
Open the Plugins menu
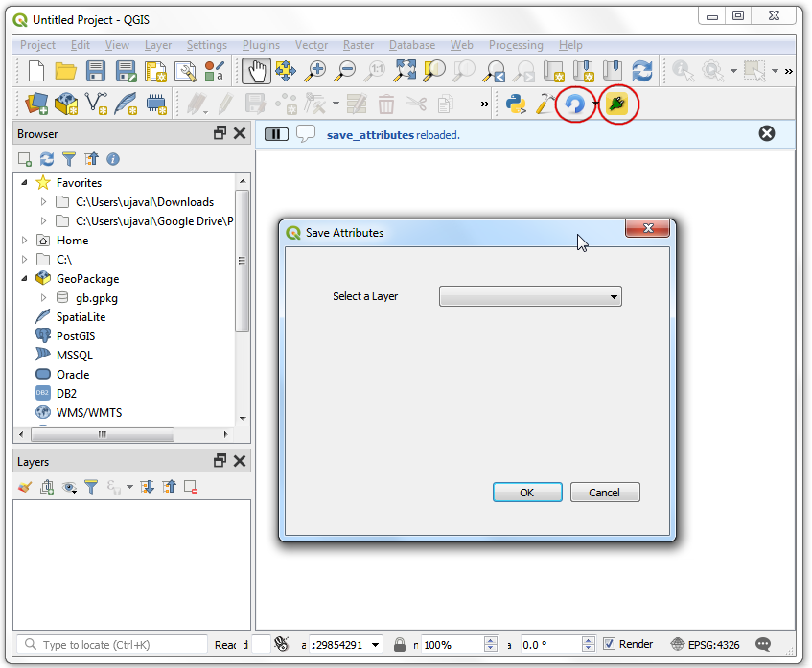tap(261, 45)
